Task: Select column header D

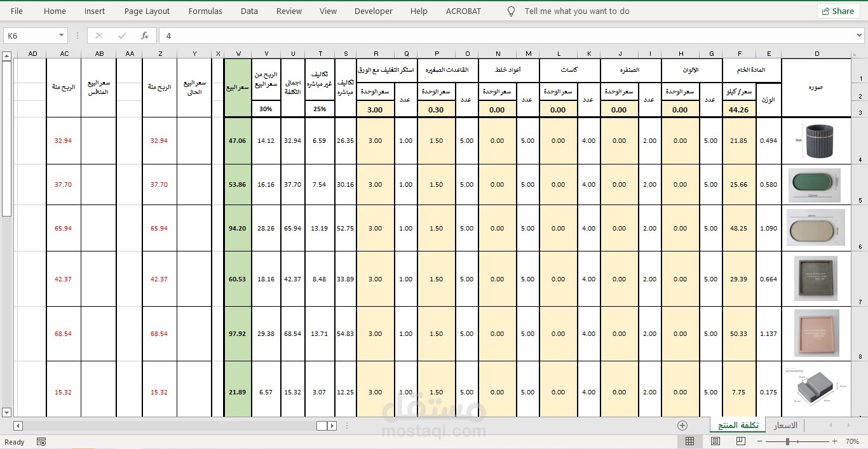Action: point(817,54)
